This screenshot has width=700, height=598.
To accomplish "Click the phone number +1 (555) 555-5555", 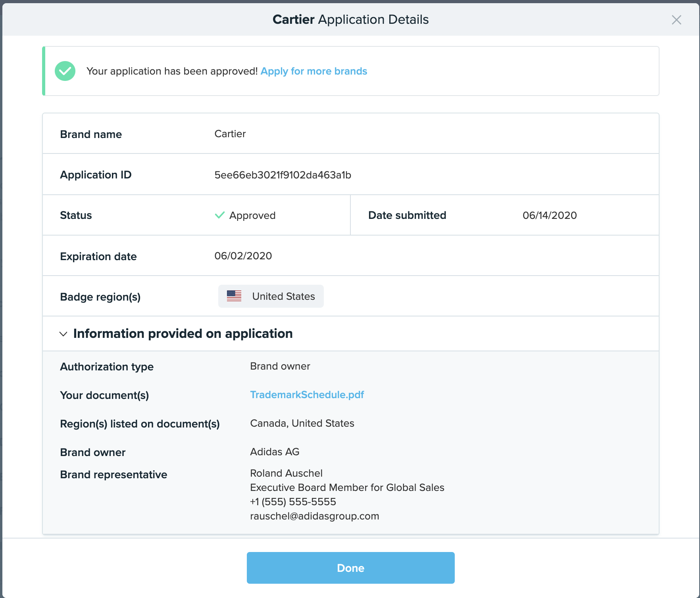I will click(293, 502).
